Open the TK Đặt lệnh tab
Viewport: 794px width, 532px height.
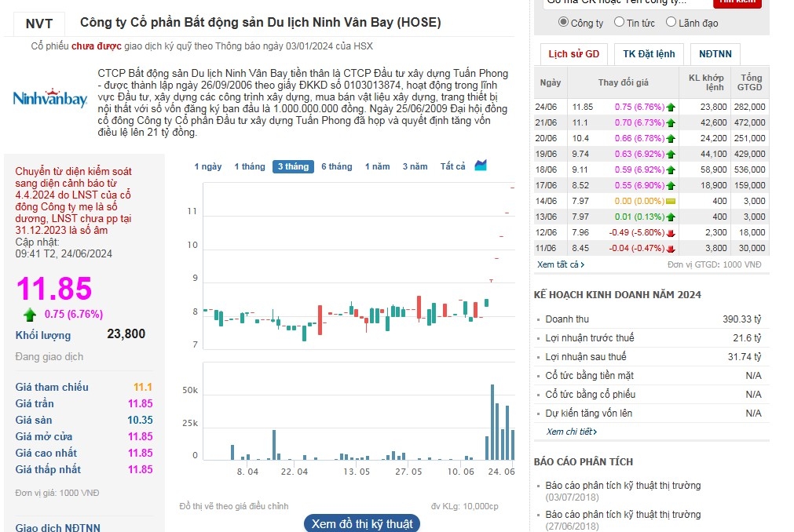point(649,54)
